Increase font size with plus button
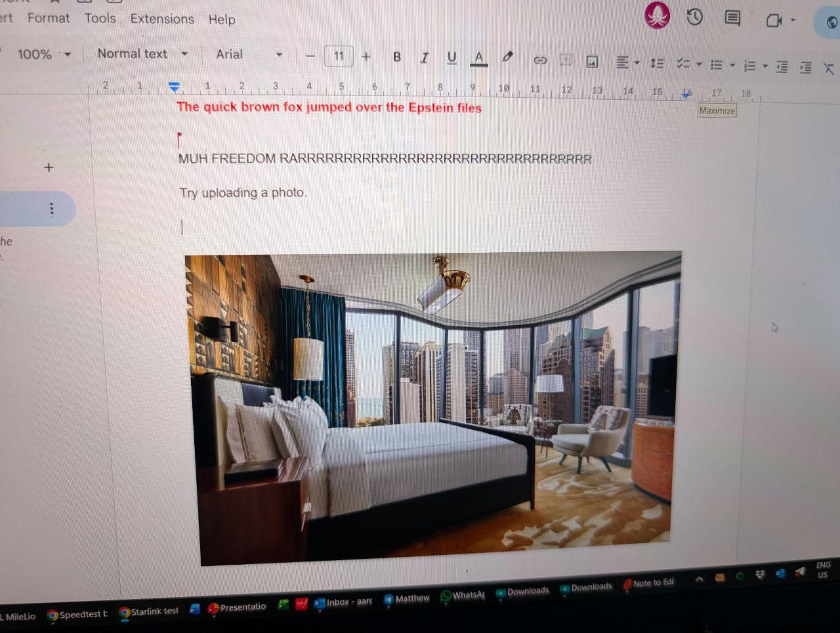840x633 pixels. (x=366, y=56)
